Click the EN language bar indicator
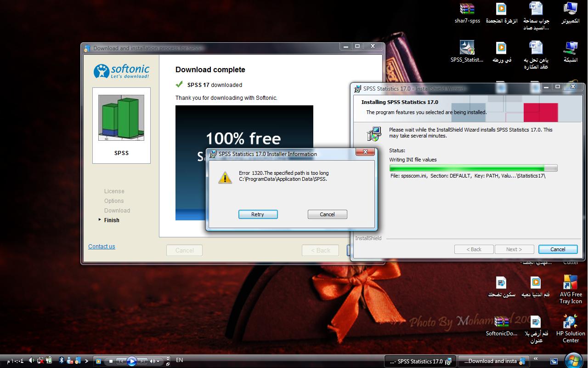 click(180, 360)
